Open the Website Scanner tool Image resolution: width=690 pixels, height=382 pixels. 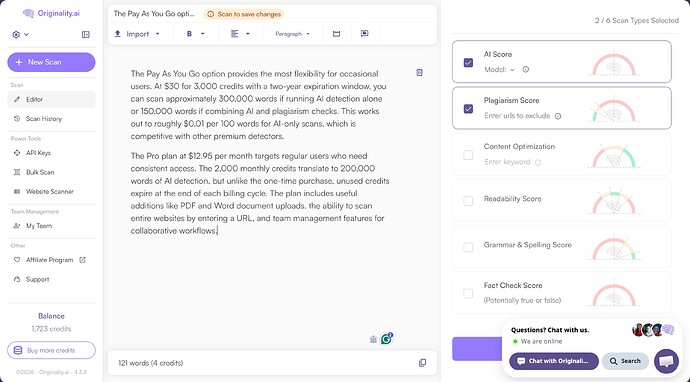pyautogui.click(x=51, y=191)
